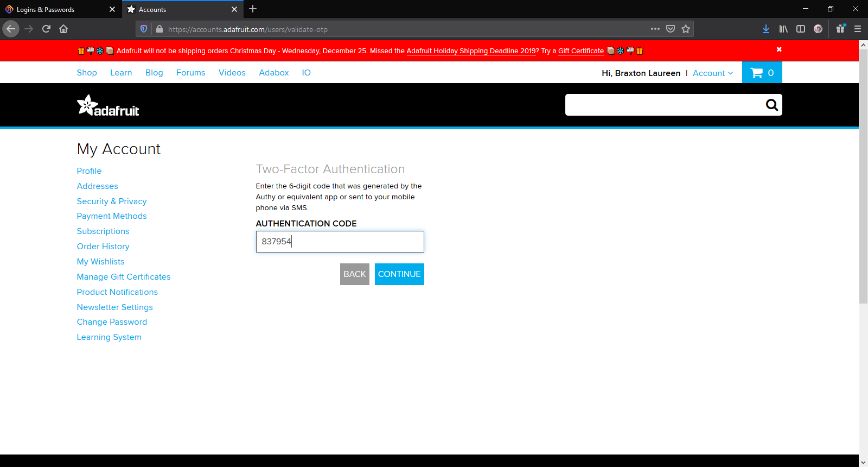Open the Learn section
Screen dimensions: 868x467
pos(121,73)
